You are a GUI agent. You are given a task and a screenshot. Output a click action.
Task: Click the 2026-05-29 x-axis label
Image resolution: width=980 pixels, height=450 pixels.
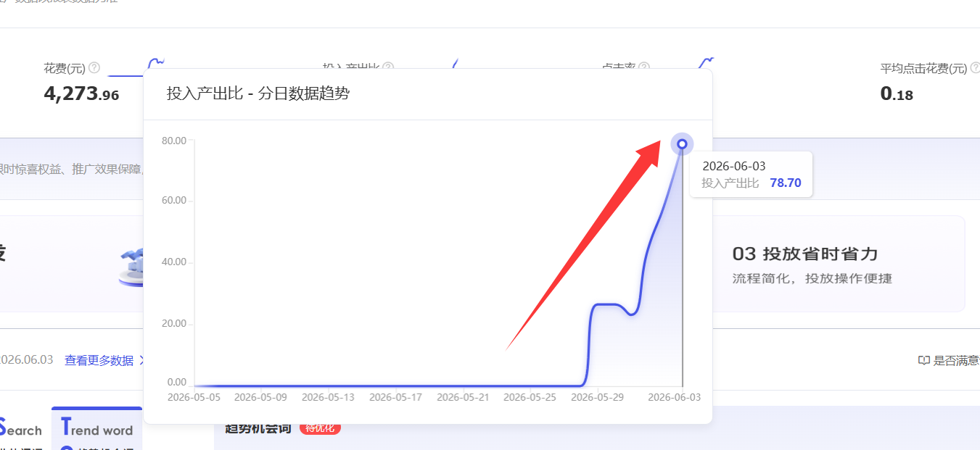(597, 397)
